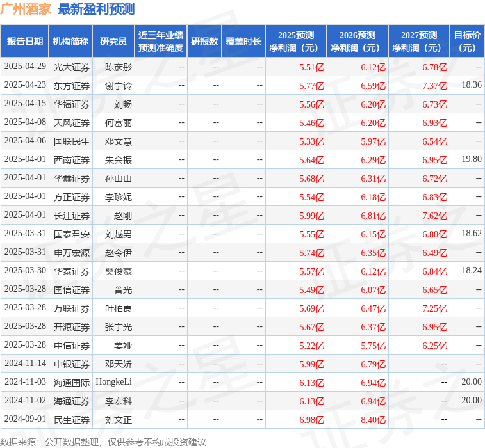Click 海通国际 target price 20.00

(472, 381)
